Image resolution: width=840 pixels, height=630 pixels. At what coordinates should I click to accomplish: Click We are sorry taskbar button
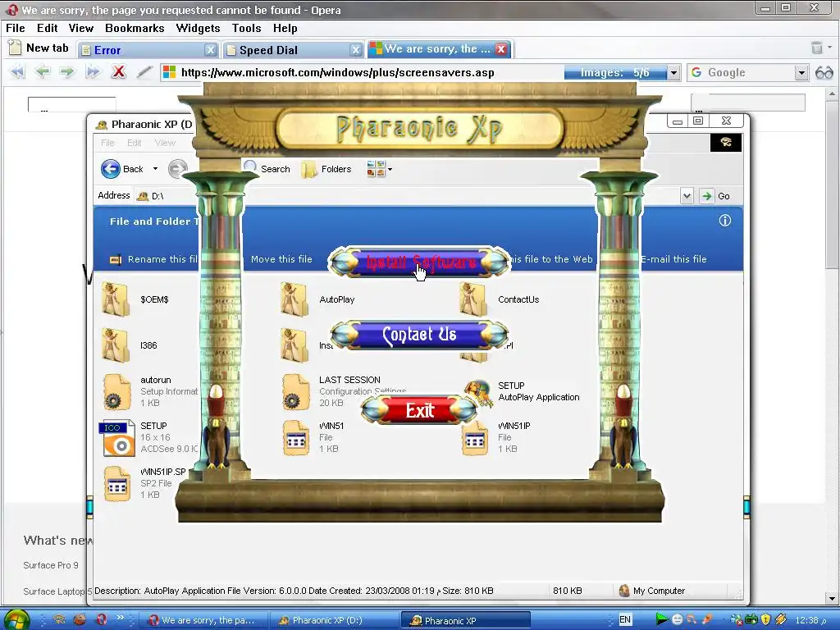pos(203,620)
